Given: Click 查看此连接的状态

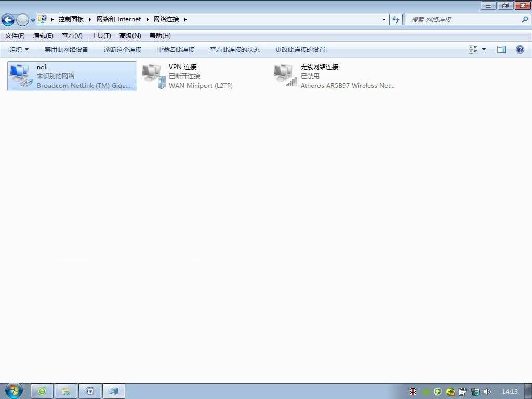Looking at the screenshot, I should coord(235,49).
